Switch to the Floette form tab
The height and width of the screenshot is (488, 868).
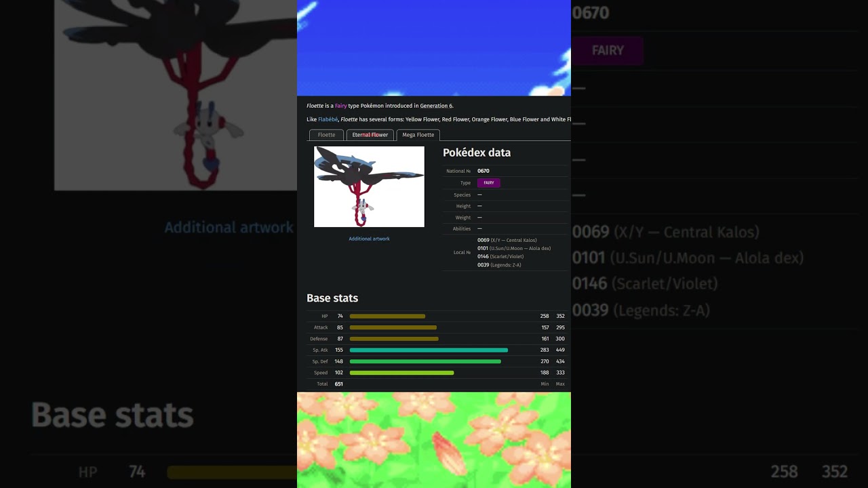pyautogui.click(x=326, y=135)
